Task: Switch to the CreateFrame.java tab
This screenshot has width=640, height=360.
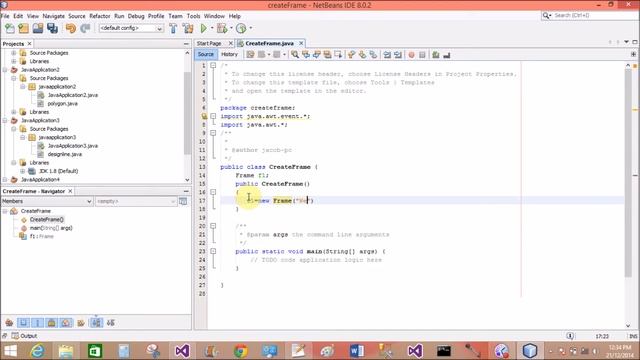Action: click(269, 43)
